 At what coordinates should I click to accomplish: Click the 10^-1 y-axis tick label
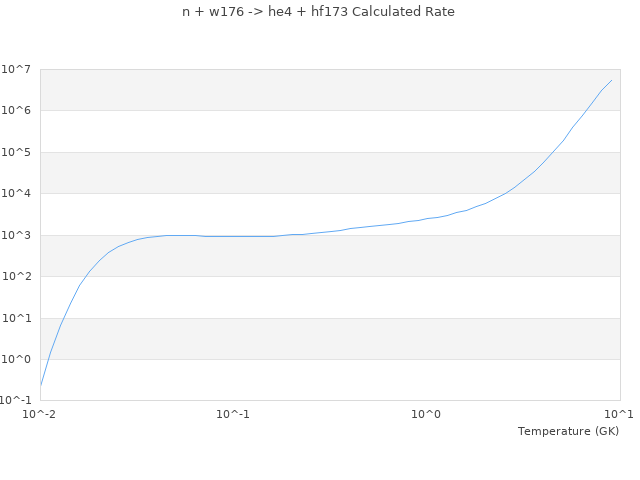pos(17,401)
